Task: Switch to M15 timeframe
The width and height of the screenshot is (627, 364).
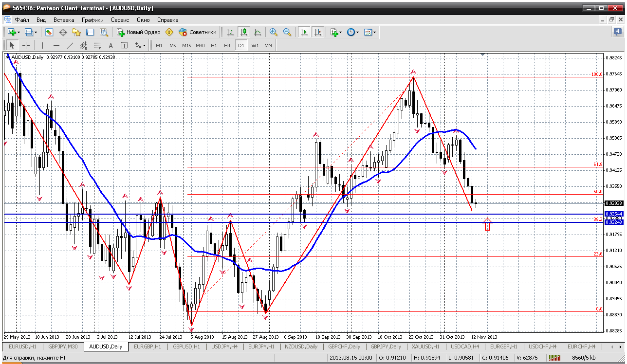Action: tap(186, 45)
